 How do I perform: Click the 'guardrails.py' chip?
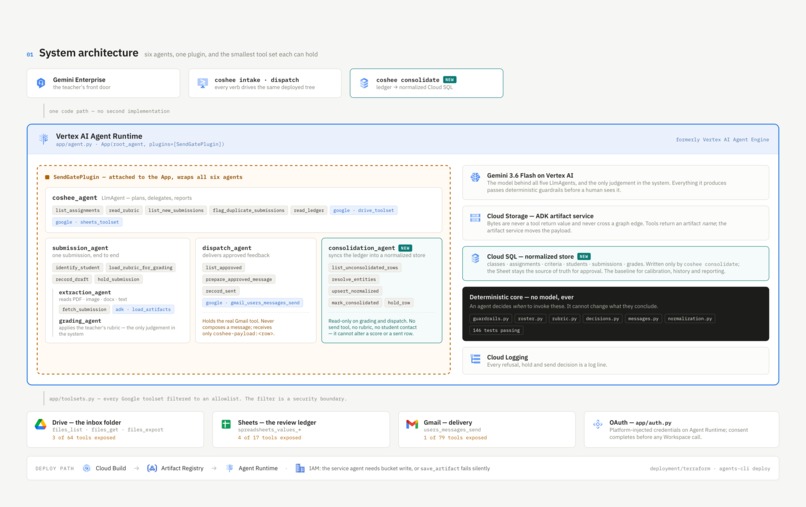[490, 319]
